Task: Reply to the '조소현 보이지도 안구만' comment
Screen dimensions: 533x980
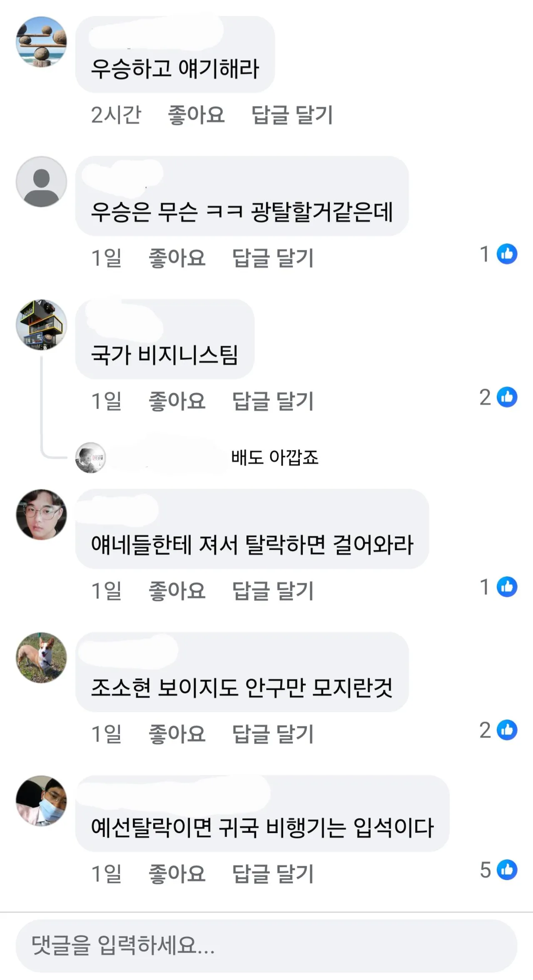Action: click(x=273, y=734)
